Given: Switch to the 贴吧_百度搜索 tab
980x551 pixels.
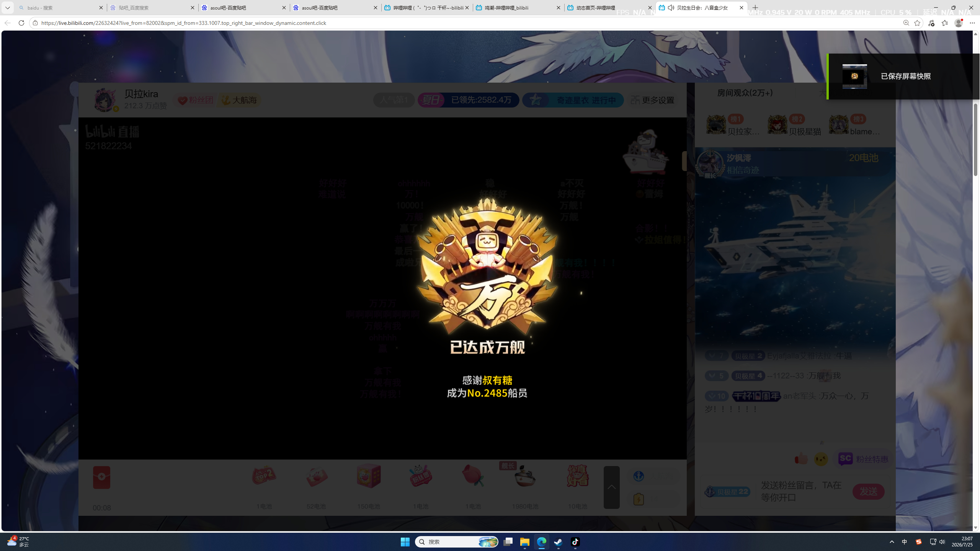Looking at the screenshot, I should [x=152, y=8].
